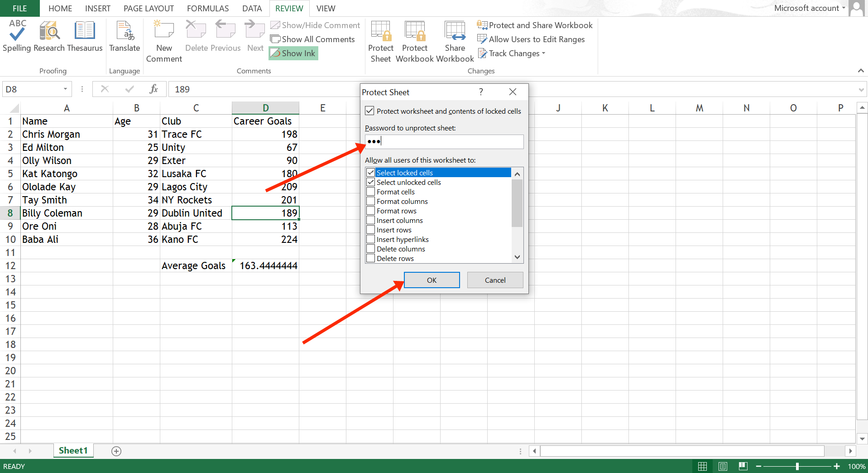Switch to Page Layout view
The image size is (868, 473).
[x=723, y=466]
